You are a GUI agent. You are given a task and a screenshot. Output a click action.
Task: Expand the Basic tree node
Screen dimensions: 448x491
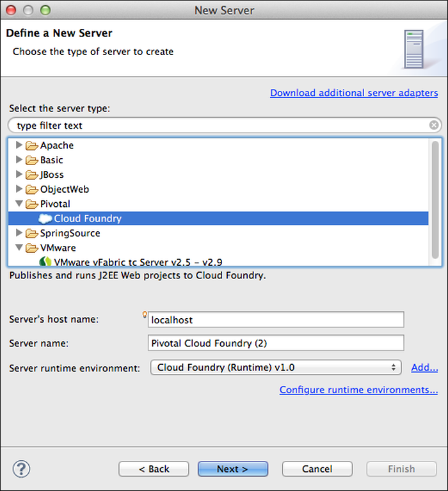(x=19, y=160)
